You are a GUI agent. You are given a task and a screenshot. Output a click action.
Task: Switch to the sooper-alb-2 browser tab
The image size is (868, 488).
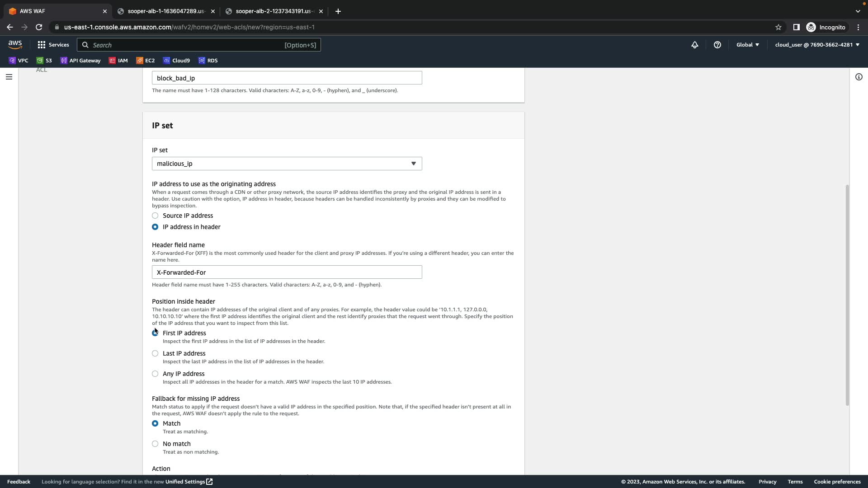coord(274,11)
